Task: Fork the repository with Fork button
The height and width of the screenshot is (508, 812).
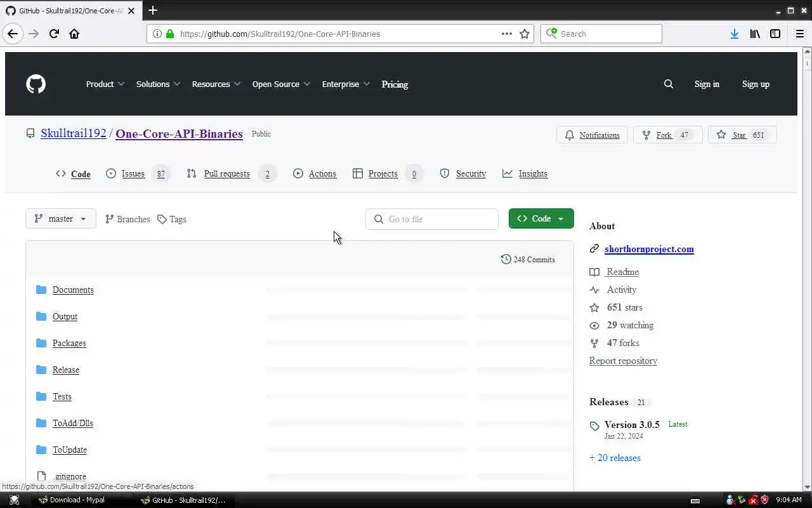Action: [x=668, y=135]
